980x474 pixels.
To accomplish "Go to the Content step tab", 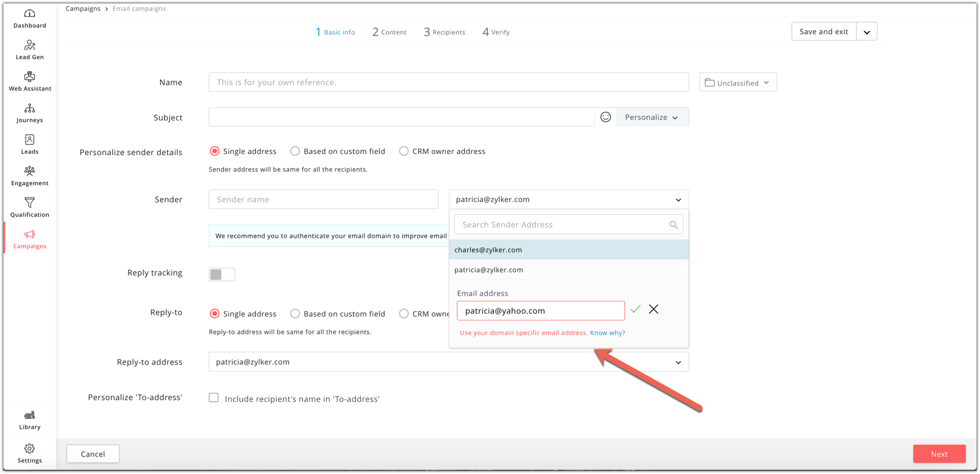I will click(x=389, y=32).
